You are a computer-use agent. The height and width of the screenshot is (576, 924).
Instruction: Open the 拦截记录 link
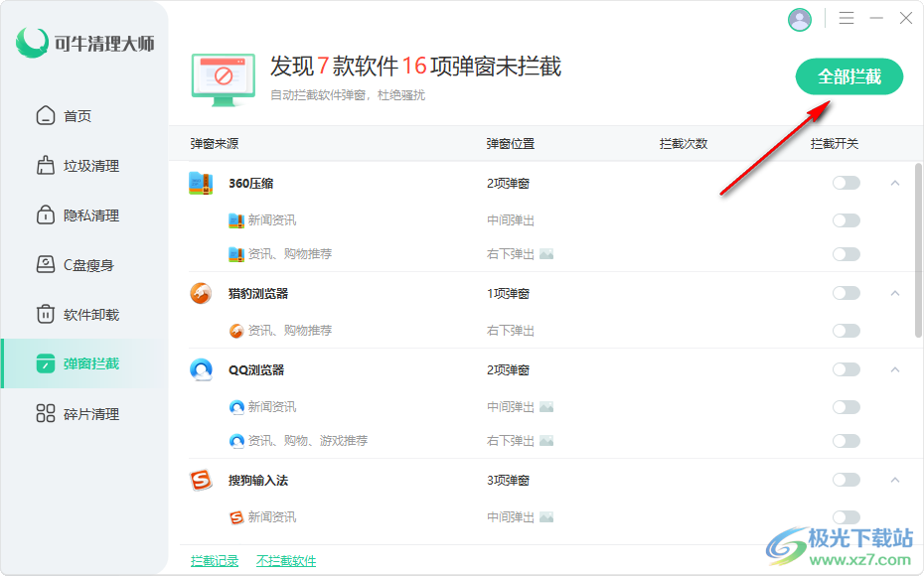215,561
